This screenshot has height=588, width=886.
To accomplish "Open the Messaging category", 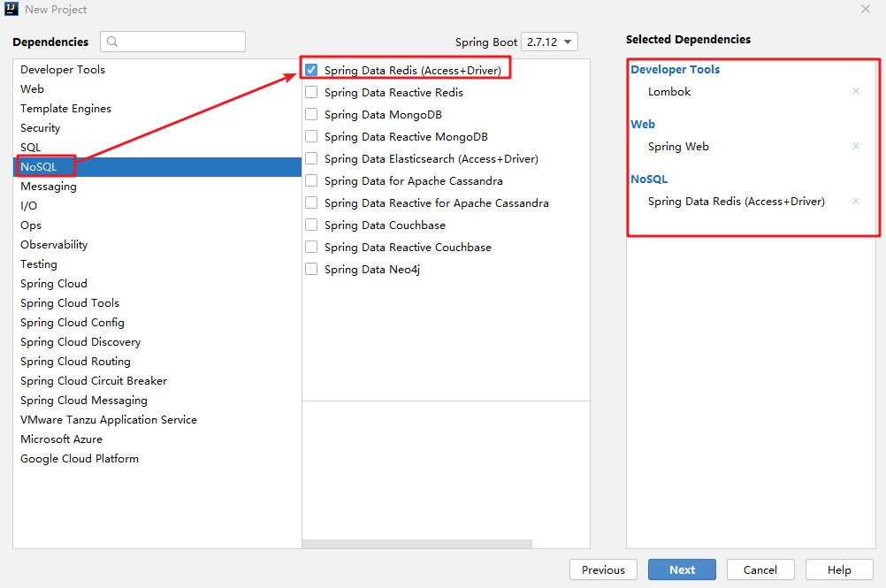I will (x=157, y=187).
